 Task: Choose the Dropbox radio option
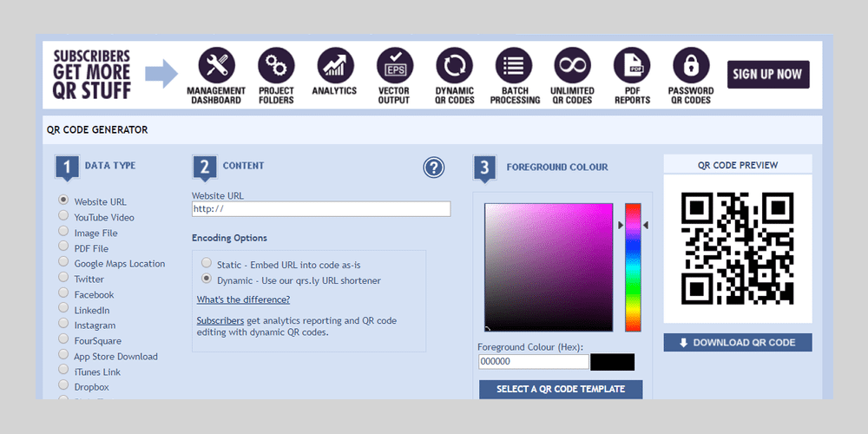(63, 385)
